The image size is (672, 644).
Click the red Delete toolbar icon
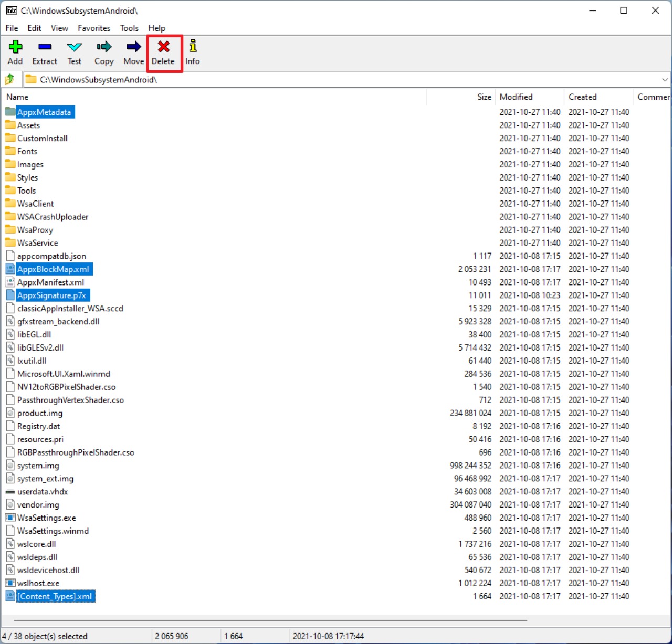(x=163, y=47)
